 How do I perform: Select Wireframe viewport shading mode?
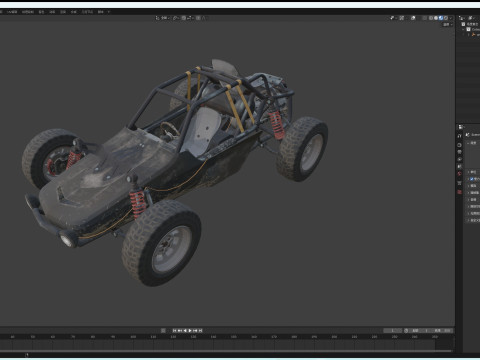(431, 18)
